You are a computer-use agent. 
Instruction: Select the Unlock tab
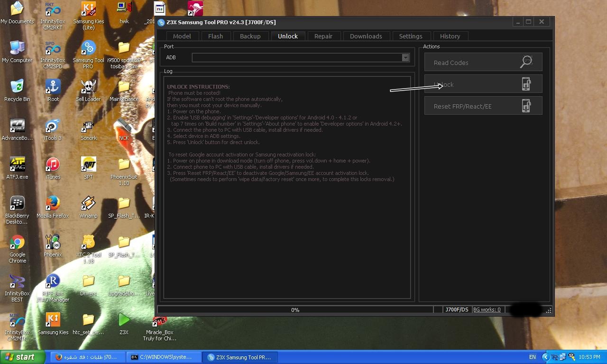(288, 36)
